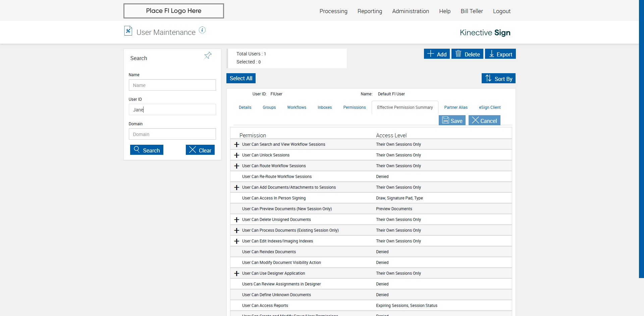Click the page vertical scrollbar
Screen dimensions: 644x316
pos(641,139)
